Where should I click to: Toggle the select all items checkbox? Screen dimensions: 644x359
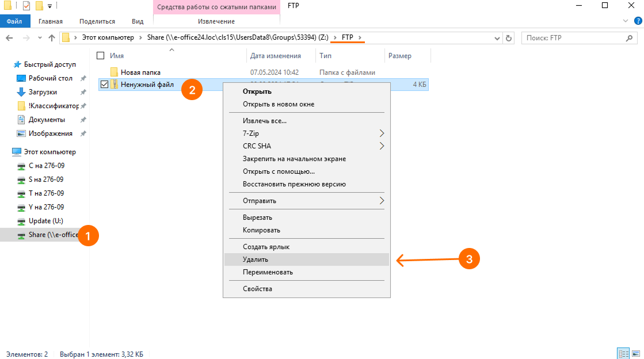click(x=101, y=56)
